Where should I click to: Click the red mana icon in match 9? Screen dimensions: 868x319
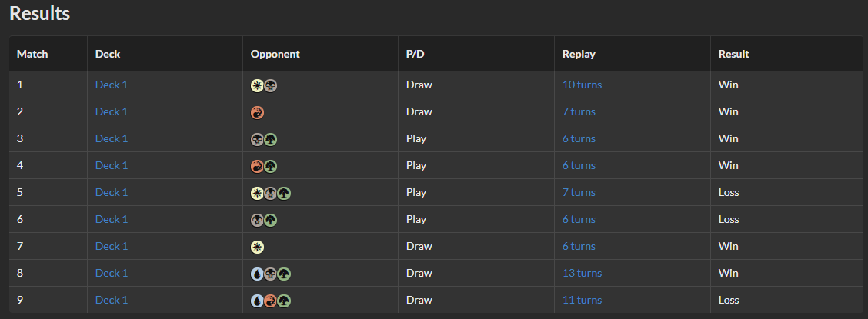pos(270,301)
